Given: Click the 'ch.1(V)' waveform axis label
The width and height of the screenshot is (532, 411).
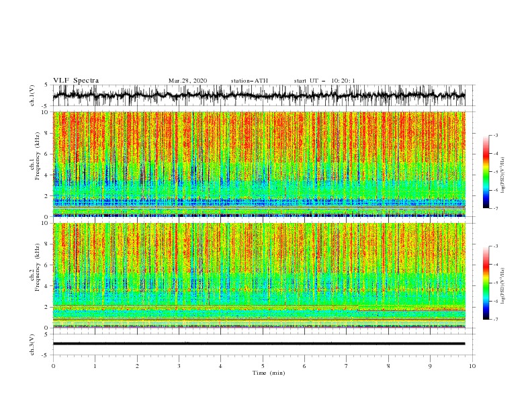Looking at the screenshot, I should click(x=32, y=95).
